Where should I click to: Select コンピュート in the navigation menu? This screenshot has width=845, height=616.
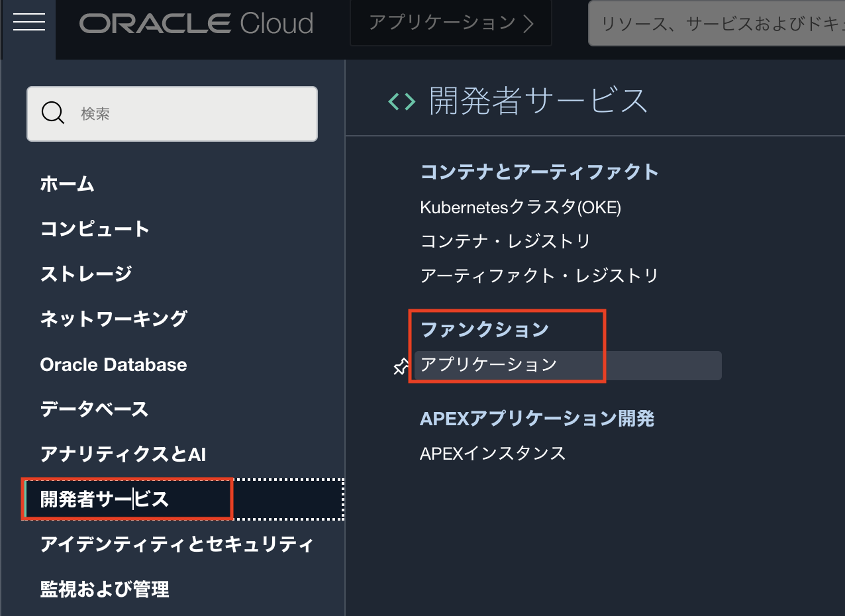pos(95,229)
